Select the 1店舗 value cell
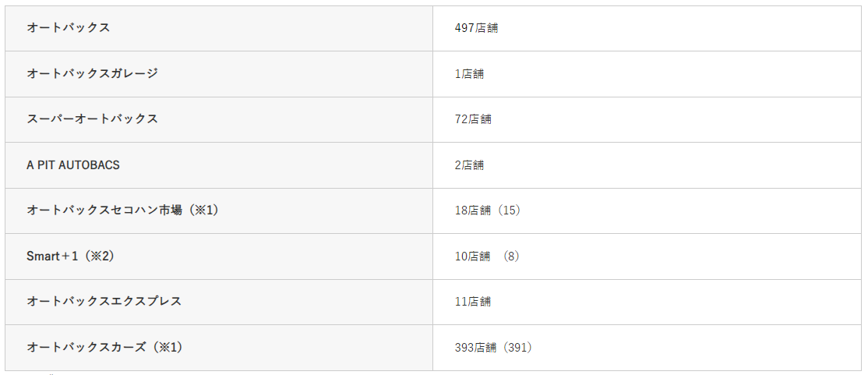The width and height of the screenshot is (868, 375). click(647, 74)
